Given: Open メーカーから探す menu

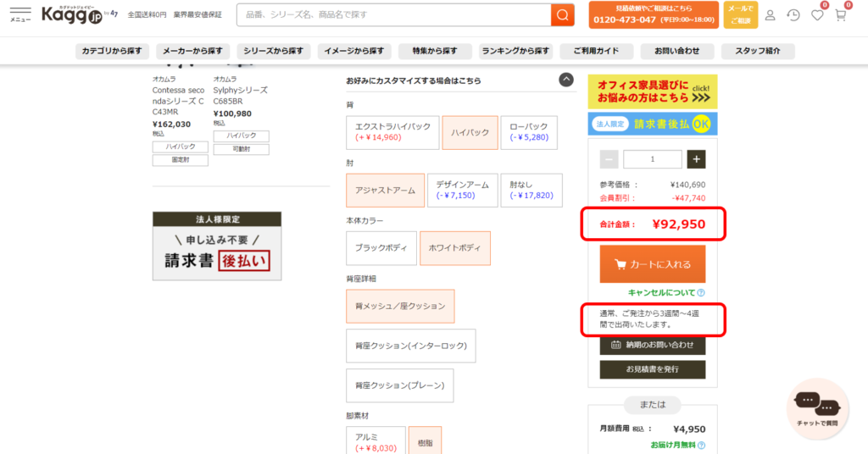Looking at the screenshot, I should click(192, 51).
